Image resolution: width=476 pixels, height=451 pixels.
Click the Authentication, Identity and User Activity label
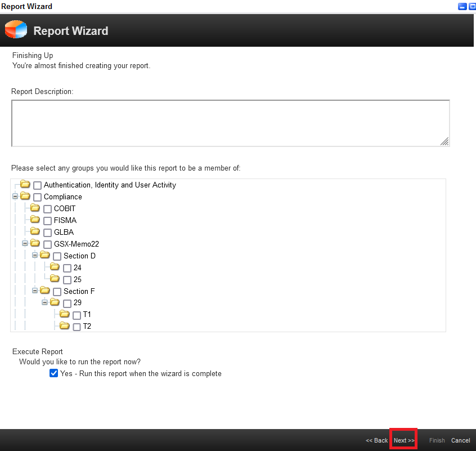click(x=110, y=185)
